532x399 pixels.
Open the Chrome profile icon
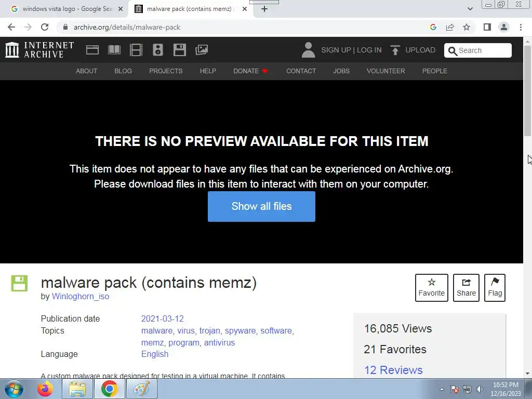(x=504, y=27)
